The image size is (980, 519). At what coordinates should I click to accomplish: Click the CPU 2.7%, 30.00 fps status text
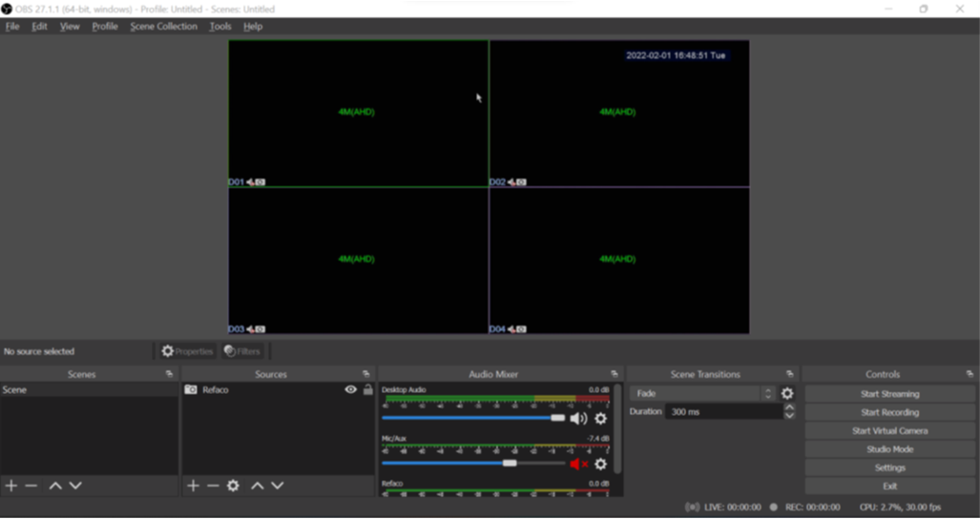pyautogui.click(x=900, y=508)
